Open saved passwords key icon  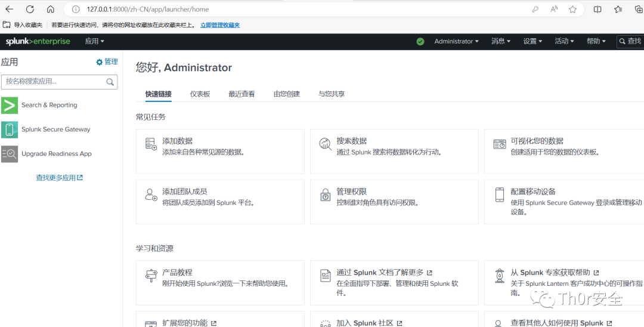(535, 9)
